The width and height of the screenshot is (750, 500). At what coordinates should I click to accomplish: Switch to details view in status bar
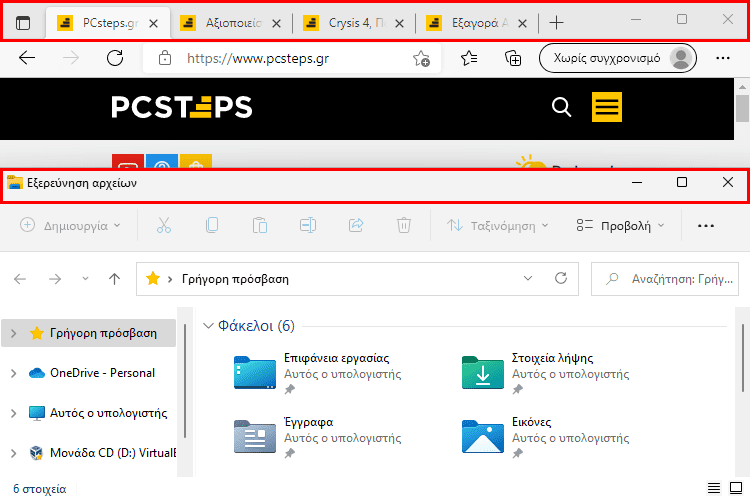[x=714, y=489]
